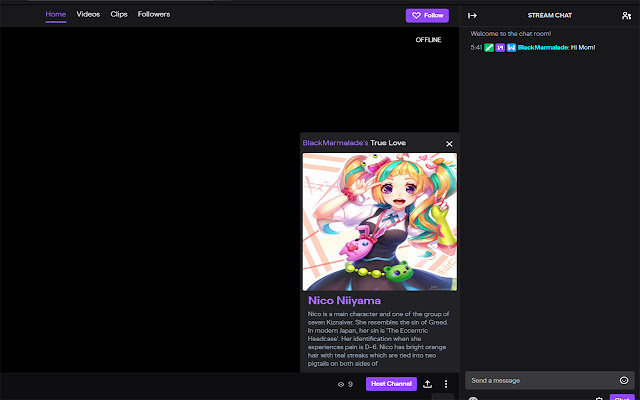The image size is (640, 400).
Task: Click the blue crown badge in chat
Action: coord(511,48)
